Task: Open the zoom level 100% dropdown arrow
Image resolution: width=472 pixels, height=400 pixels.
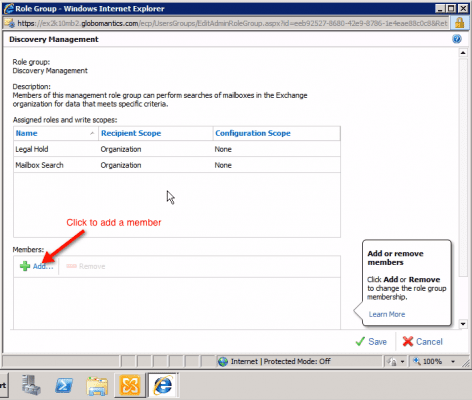Action: point(453,361)
